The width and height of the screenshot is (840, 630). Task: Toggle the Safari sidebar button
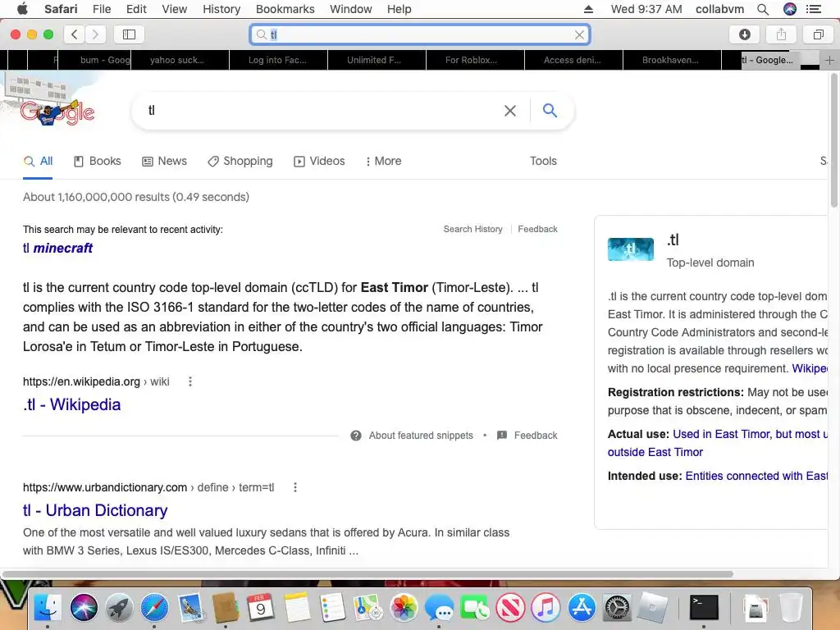129,34
